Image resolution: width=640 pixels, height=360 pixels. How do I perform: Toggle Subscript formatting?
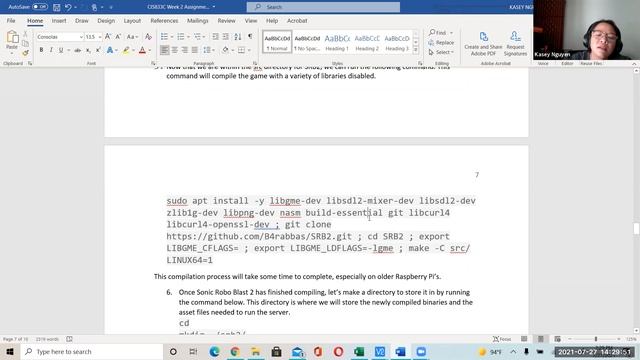tap(88, 50)
